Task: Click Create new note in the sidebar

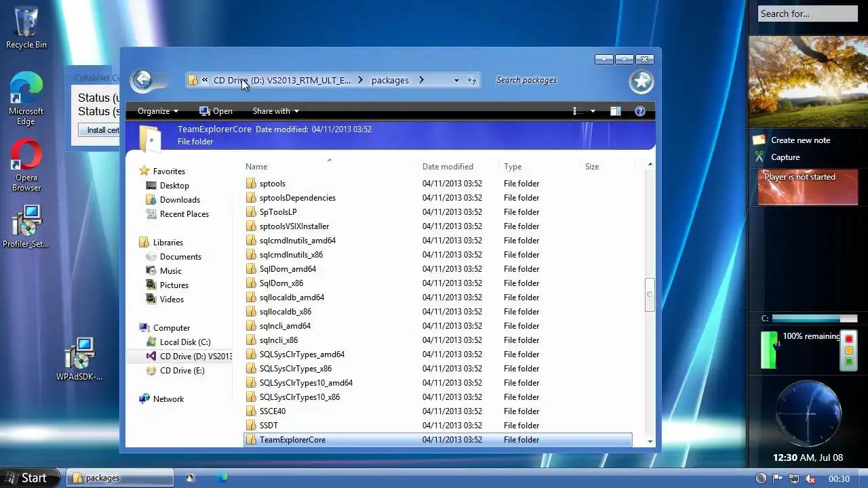Action: [x=800, y=140]
